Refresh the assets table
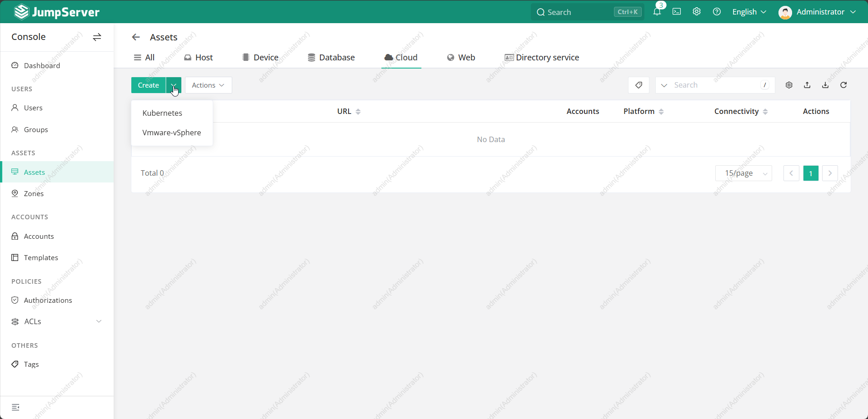 [x=843, y=85]
